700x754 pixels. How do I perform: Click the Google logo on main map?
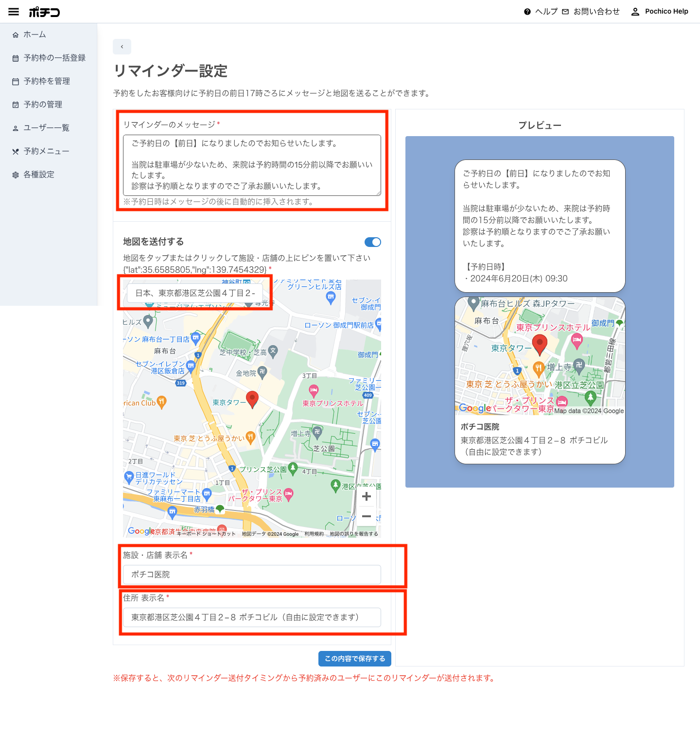pyautogui.click(x=141, y=531)
